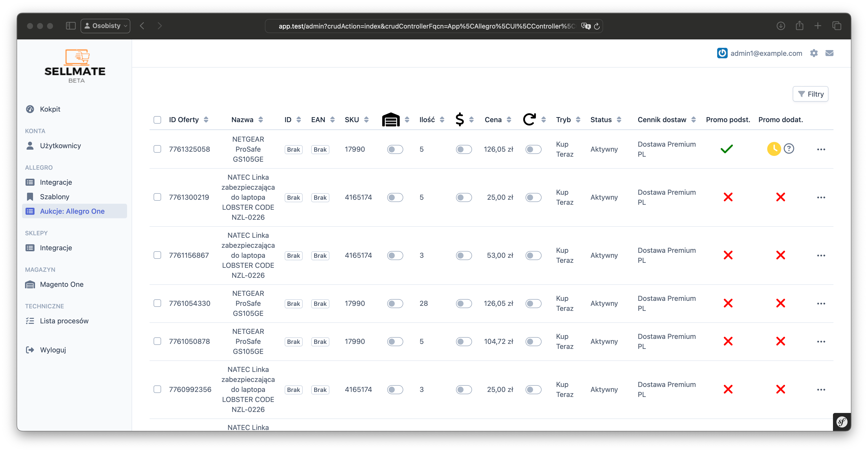Open actions menu for offer 7761325058
Viewport: 868px width, 452px height.
tap(821, 149)
